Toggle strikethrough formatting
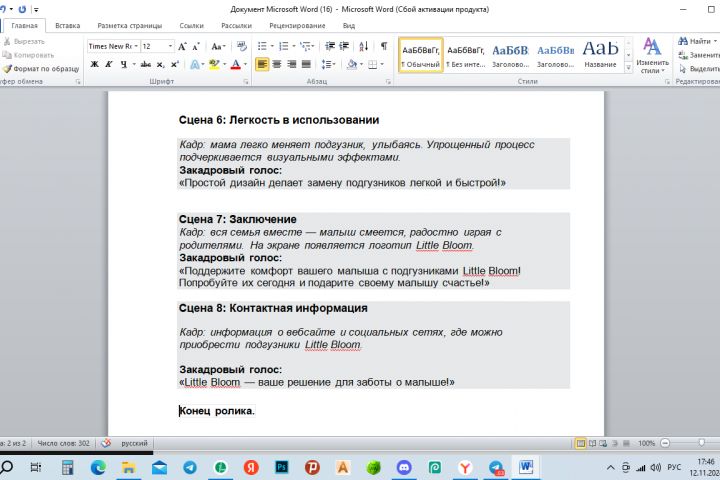Screen dimensions: 720x480 click(146, 64)
